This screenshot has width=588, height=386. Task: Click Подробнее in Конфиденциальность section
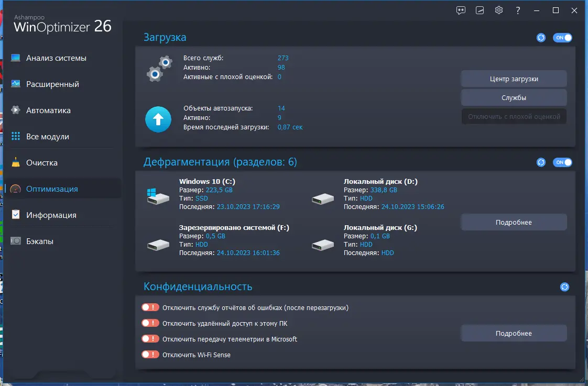pyautogui.click(x=514, y=333)
